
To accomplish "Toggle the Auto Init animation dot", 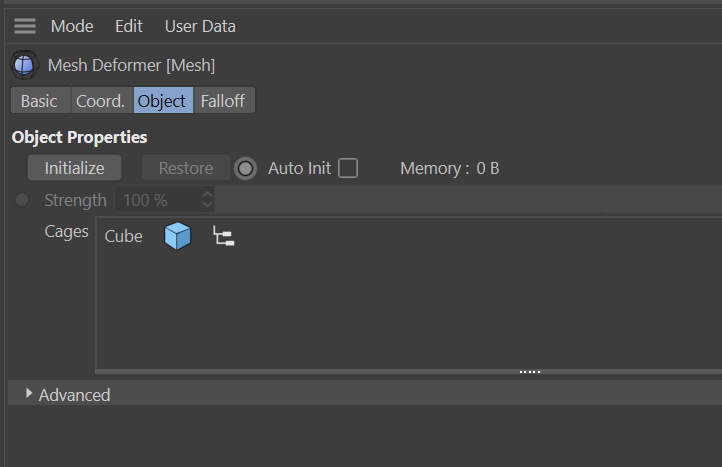I will click(246, 168).
